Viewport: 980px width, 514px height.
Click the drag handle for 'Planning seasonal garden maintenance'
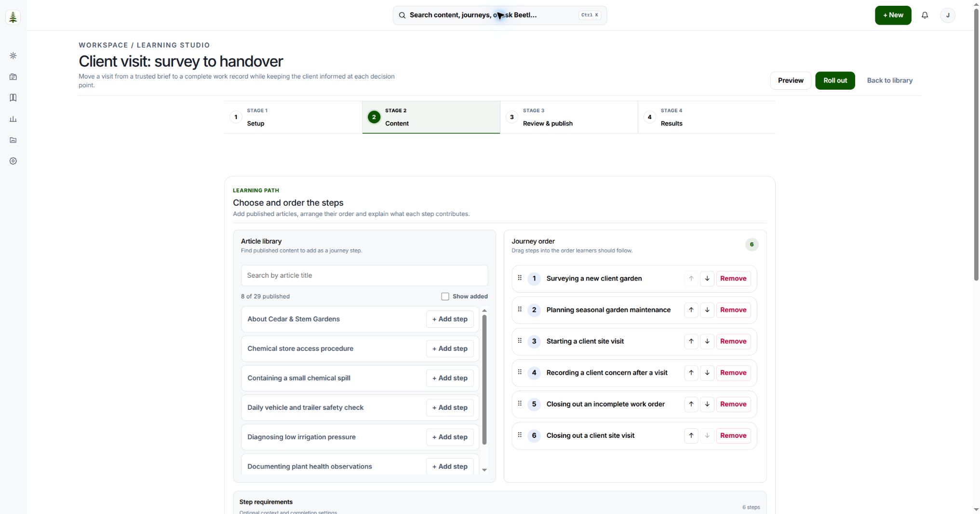(x=520, y=309)
